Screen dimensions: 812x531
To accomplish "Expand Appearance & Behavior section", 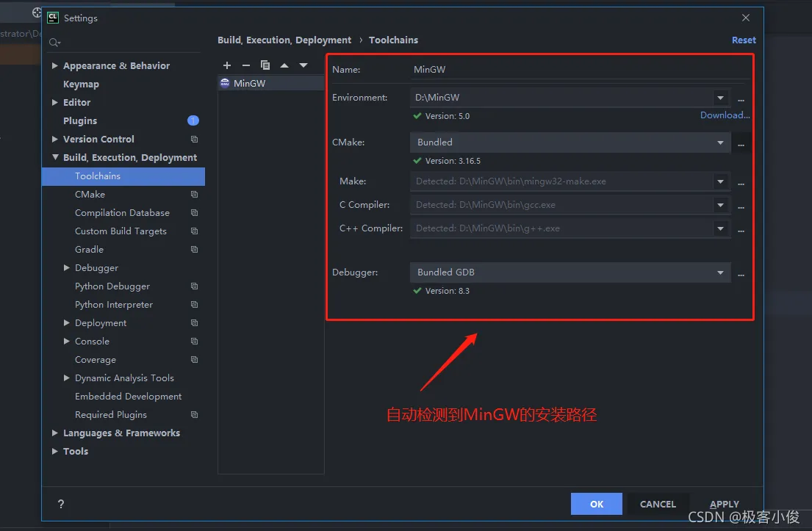I will click(x=55, y=65).
